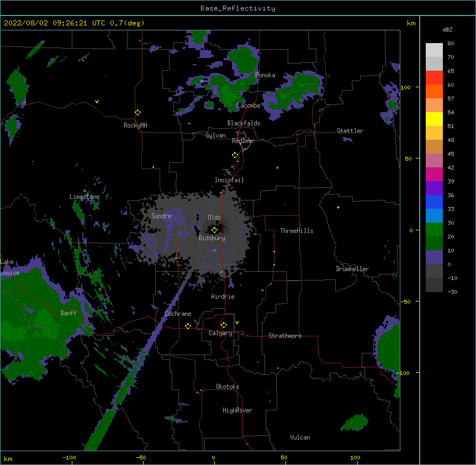
Task: Click the white plus marker north of Drumheller
Action: pos(338,207)
